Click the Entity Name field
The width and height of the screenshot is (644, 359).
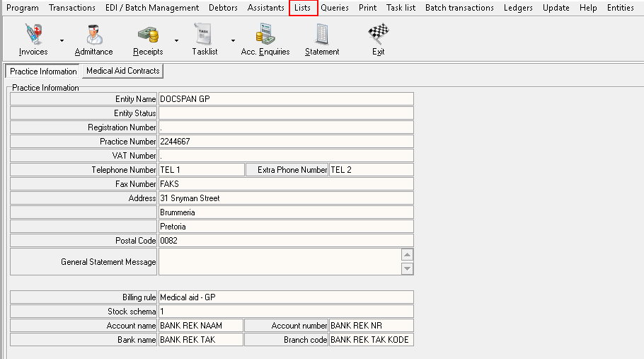click(x=285, y=99)
